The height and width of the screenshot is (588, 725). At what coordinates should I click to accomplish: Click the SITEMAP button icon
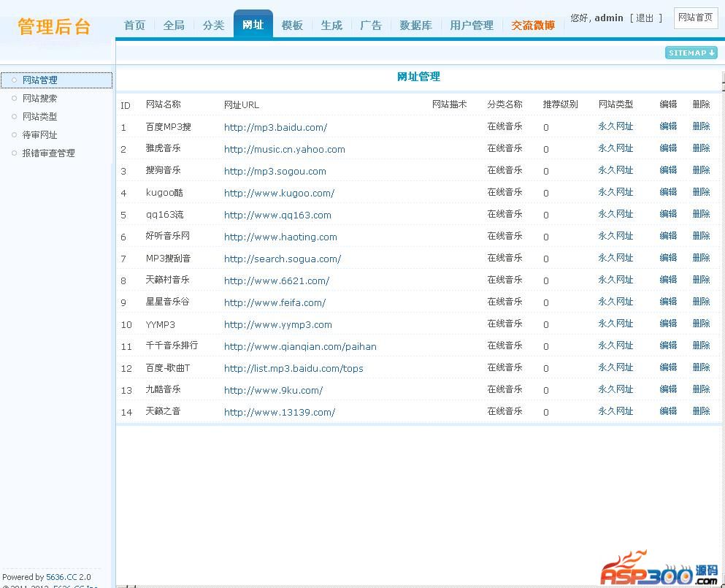coord(691,53)
